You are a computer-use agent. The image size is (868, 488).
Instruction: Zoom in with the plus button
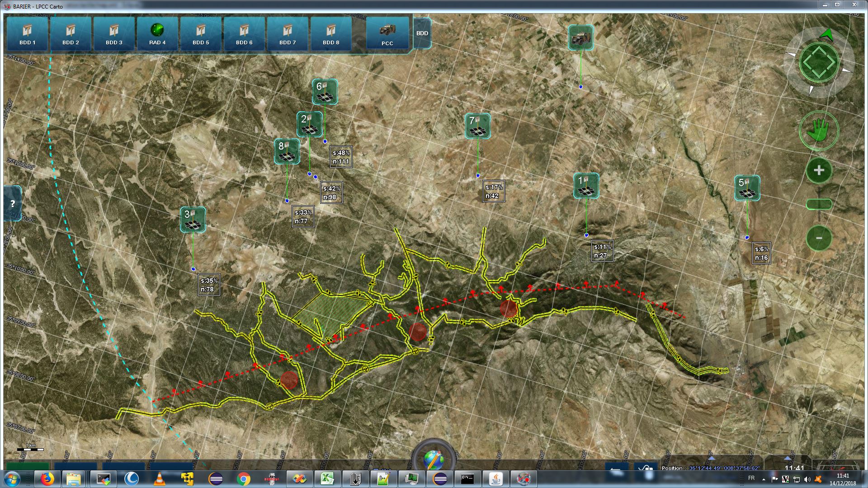(819, 170)
